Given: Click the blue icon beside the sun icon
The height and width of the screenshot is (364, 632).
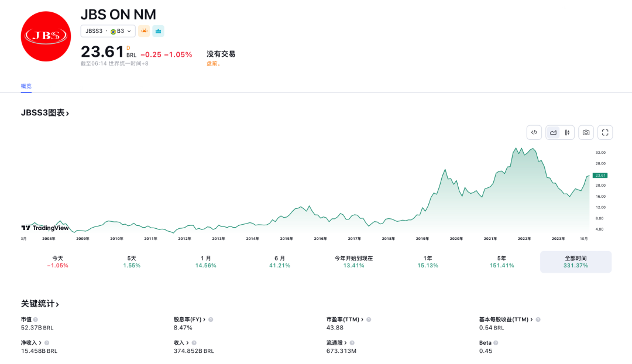Looking at the screenshot, I should click(x=159, y=31).
